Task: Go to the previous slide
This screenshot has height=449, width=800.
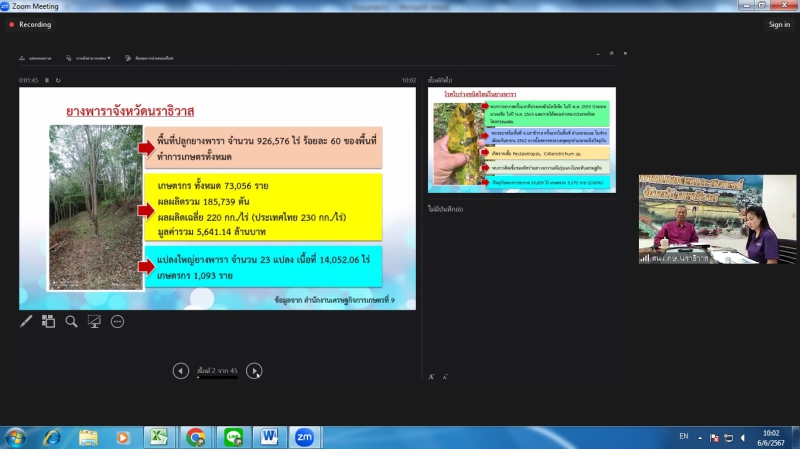Action: click(x=180, y=371)
